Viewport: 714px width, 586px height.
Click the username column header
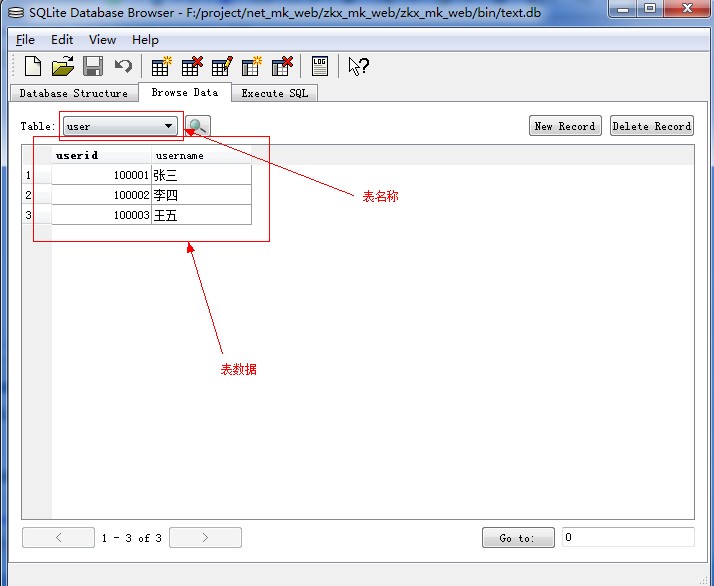(x=201, y=155)
